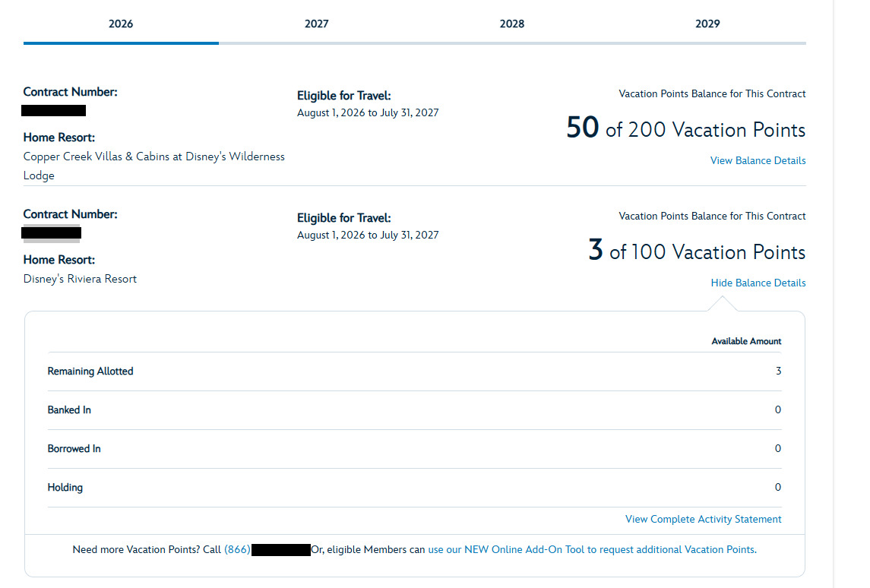The height and width of the screenshot is (588, 870).
Task: Open the NEW Online Add-On Tool link
Action: [592, 550]
